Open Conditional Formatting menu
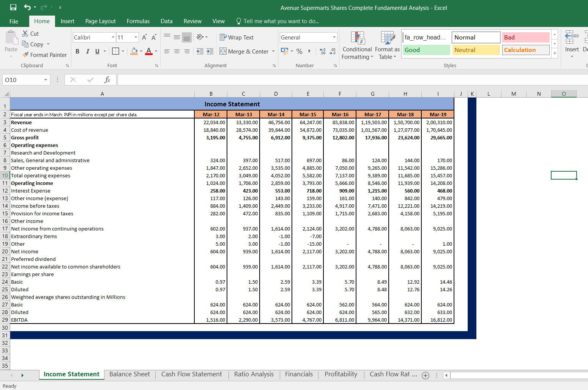588x390 pixels. pos(357,46)
